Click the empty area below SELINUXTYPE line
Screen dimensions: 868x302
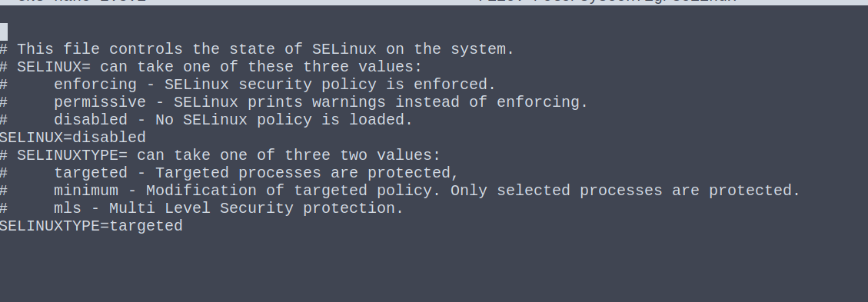434,265
